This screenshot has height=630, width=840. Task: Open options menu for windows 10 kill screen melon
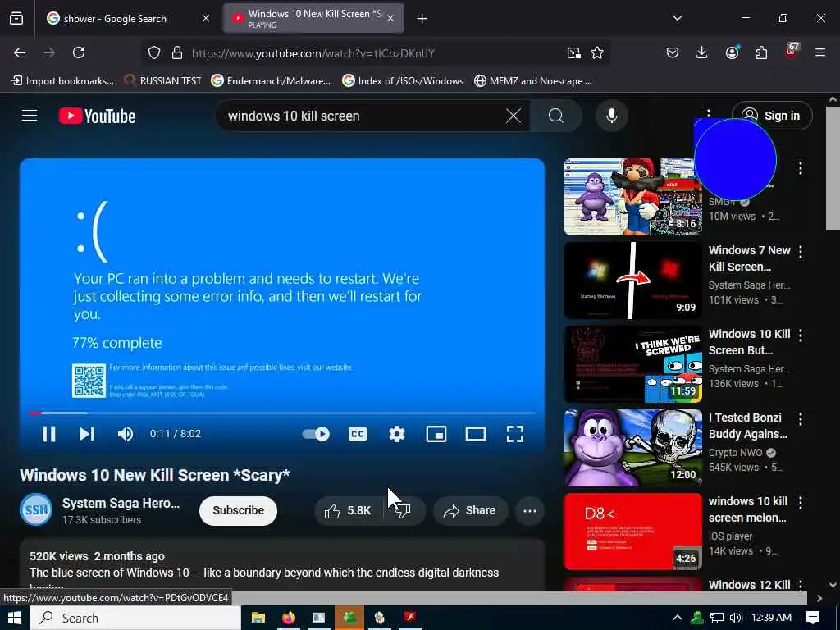[801, 503]
